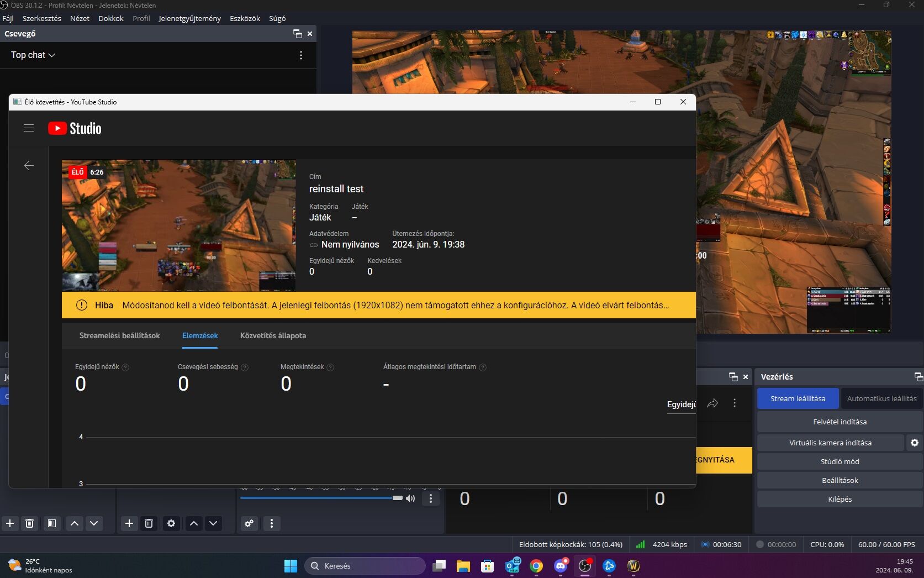Click Automatikus leállítás button
The height and width of the screenshot is (578, 924).
(x=881, y=398)
